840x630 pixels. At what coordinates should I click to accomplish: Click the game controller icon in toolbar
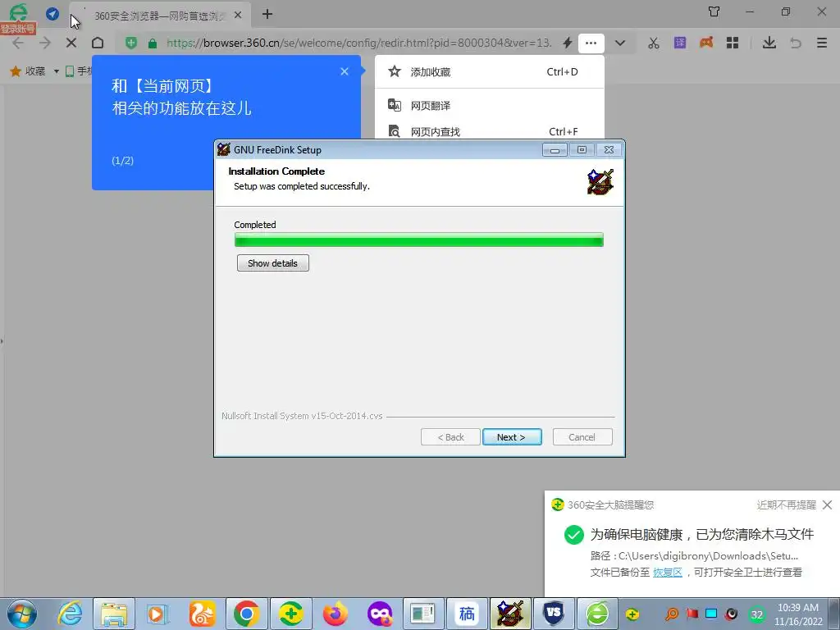click(x=706, y=43)
